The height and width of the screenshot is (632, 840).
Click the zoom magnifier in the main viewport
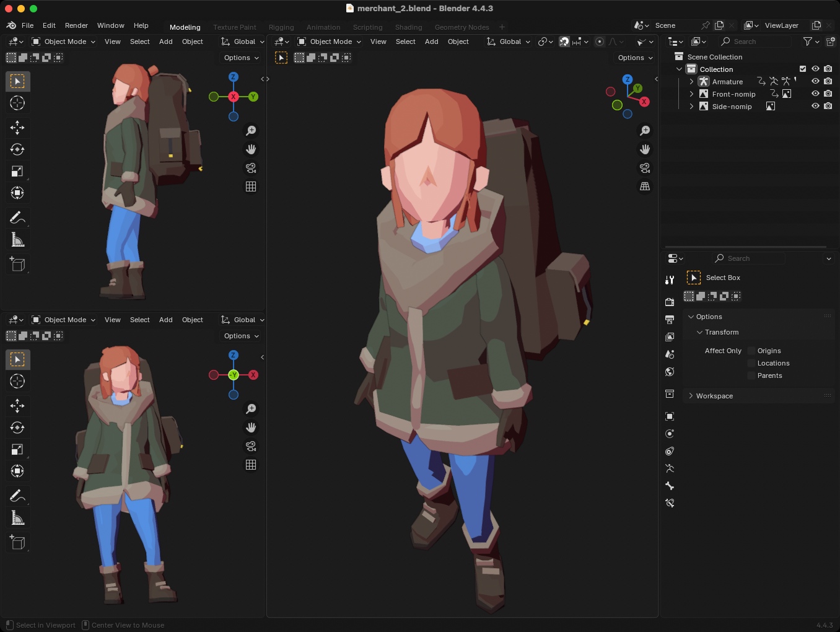tap(645, 131)
